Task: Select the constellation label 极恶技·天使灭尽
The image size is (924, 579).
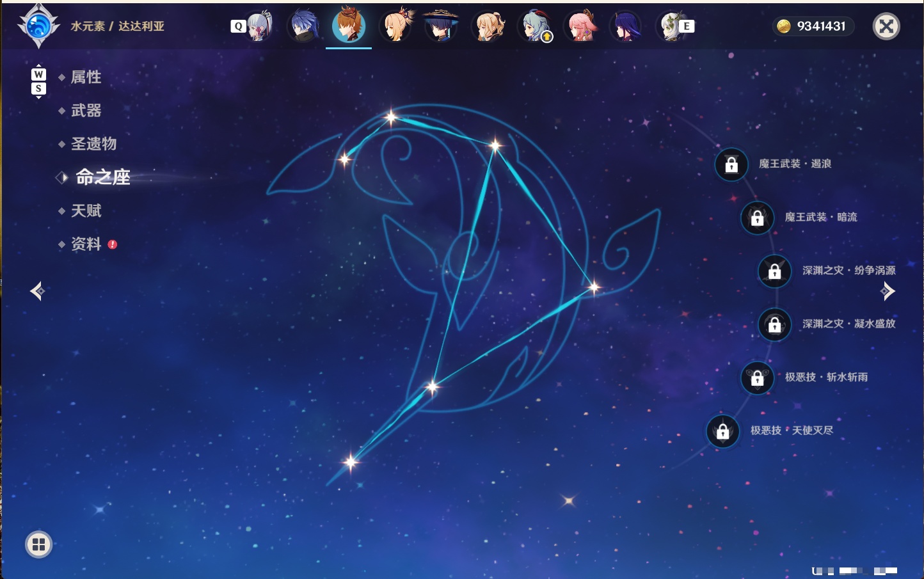Action: (x=792, y=430)
